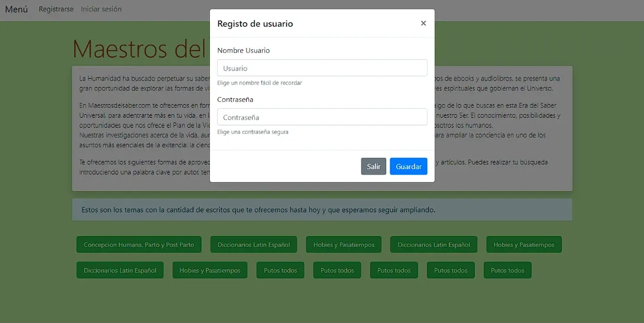This screenshot has width=644, height=323.
Task: Click the Nombre Usuario label
Action: (x=244, y=51)
